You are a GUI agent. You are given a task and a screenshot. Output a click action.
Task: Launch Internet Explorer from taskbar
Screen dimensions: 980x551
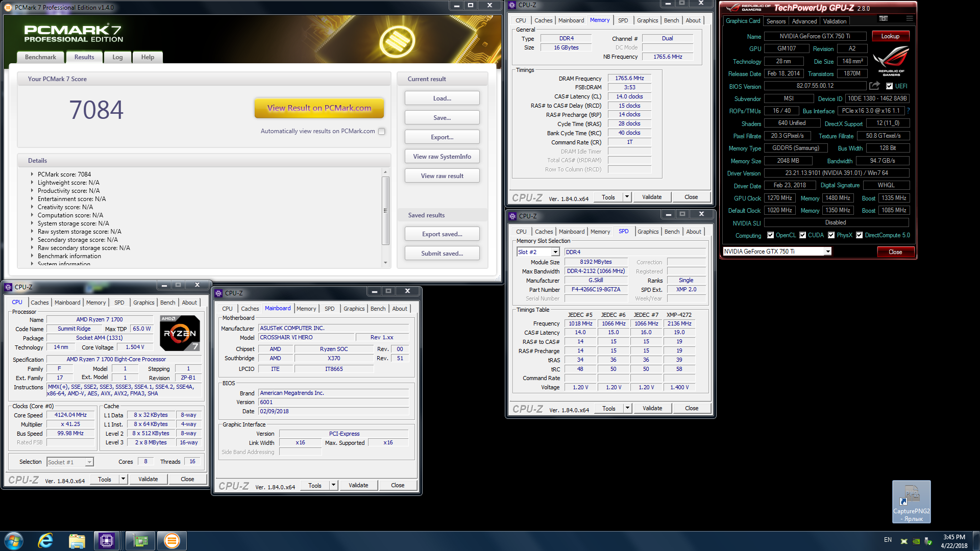(45, 541)
